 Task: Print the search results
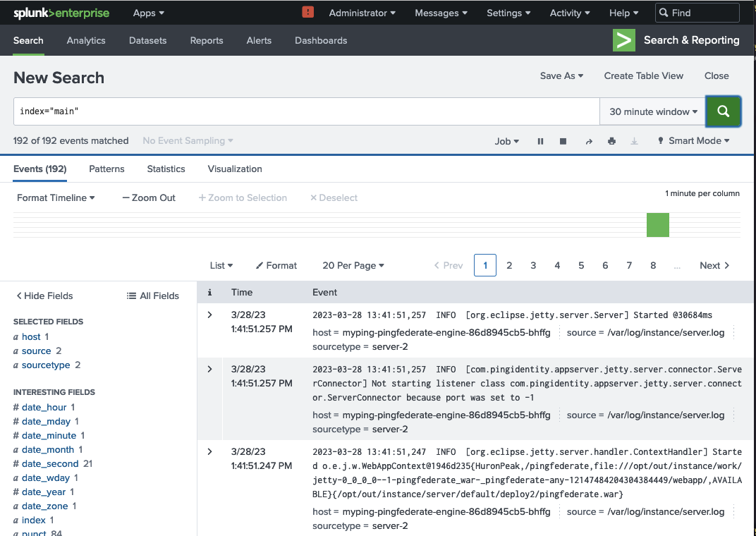point(611,140)
